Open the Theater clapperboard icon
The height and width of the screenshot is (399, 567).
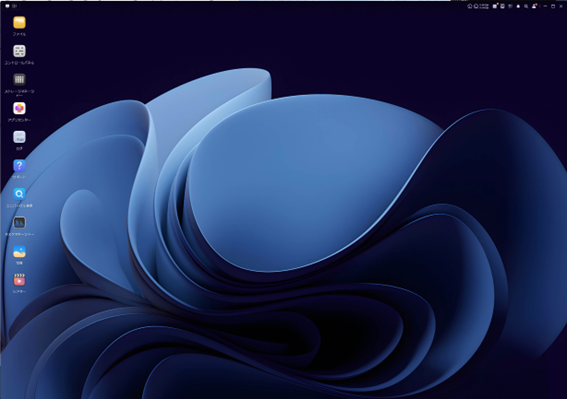(19, 280)
